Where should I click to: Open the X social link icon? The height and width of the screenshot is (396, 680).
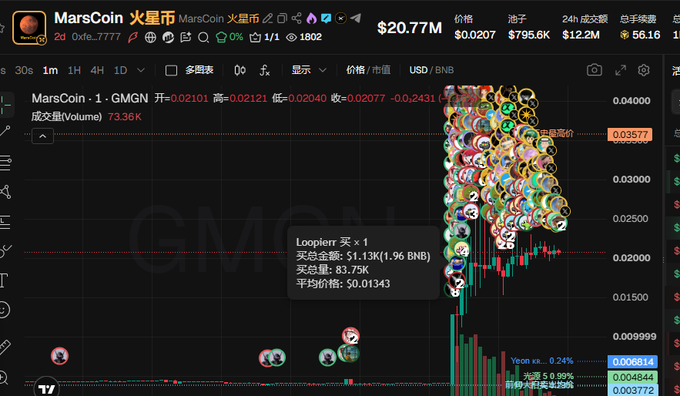(x=341, y=18)
